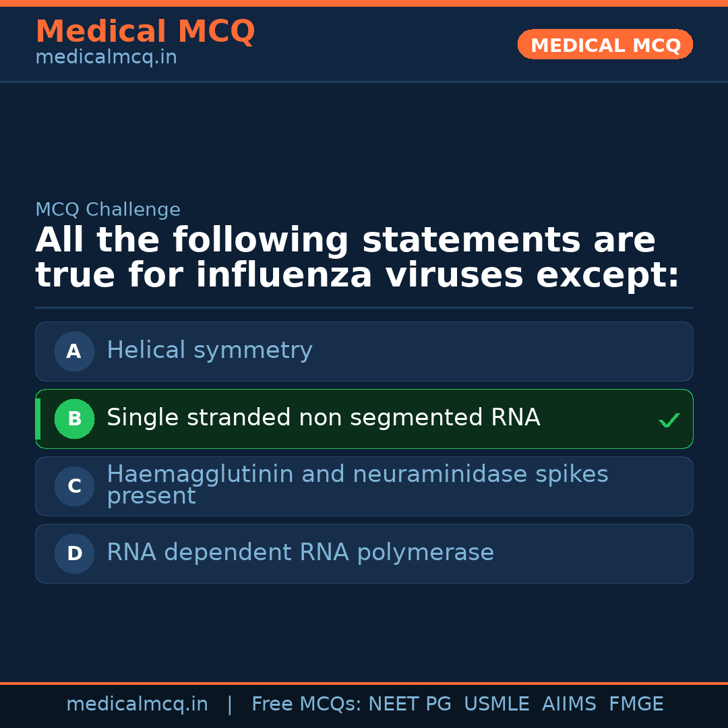Open the Medical MCQ title logo

tap(145, 32)
